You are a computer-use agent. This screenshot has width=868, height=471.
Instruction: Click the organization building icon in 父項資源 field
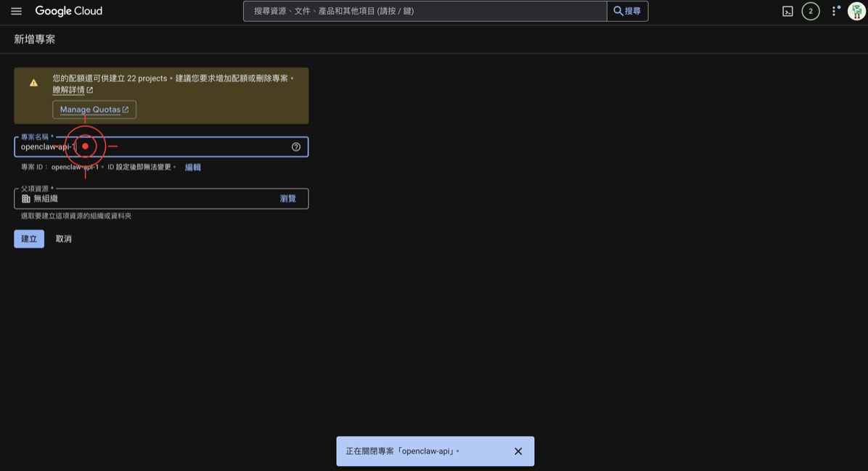[26, 198]
